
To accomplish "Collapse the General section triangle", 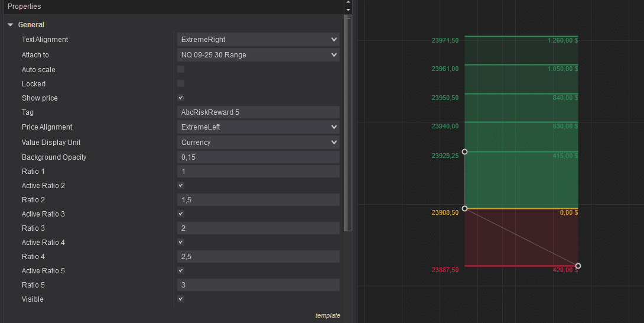I will point(11,25).
